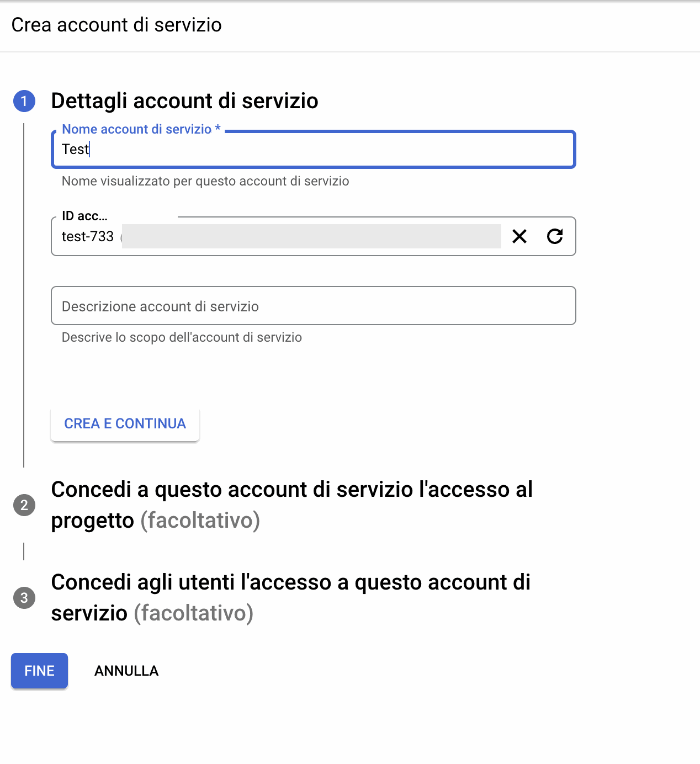Click the step 3 number badge
This screenshot has width=700, height=764.
tap(24, 598)
